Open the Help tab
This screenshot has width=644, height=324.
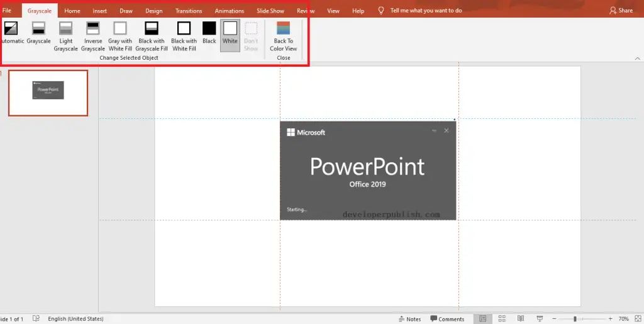click(358, 11)
